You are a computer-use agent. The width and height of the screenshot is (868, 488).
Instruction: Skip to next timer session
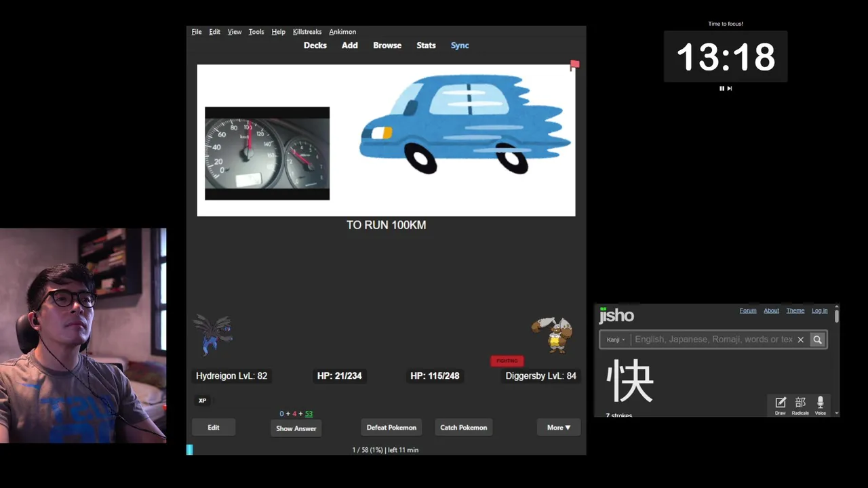(x=730, y=88)
